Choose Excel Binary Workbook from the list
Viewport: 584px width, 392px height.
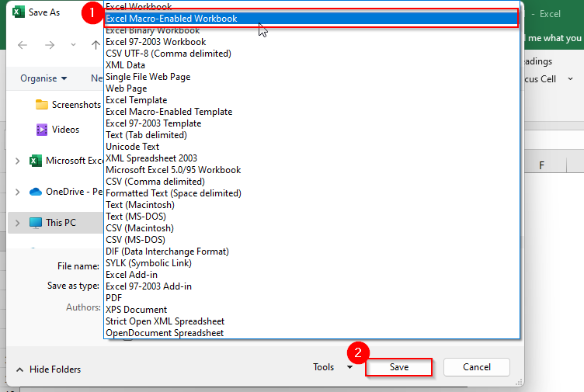coord(311,30)
